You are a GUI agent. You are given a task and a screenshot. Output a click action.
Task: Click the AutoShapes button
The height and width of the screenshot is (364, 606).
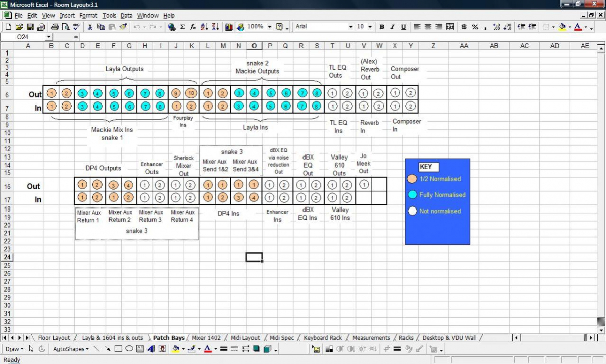70,349
